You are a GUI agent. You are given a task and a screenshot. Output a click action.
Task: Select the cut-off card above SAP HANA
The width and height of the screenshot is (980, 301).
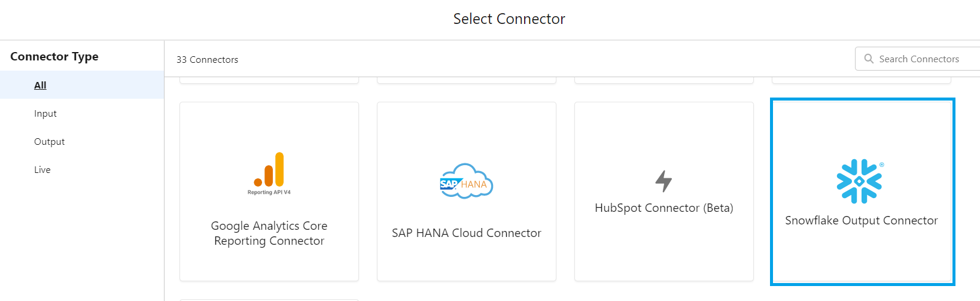click(467, 80)
